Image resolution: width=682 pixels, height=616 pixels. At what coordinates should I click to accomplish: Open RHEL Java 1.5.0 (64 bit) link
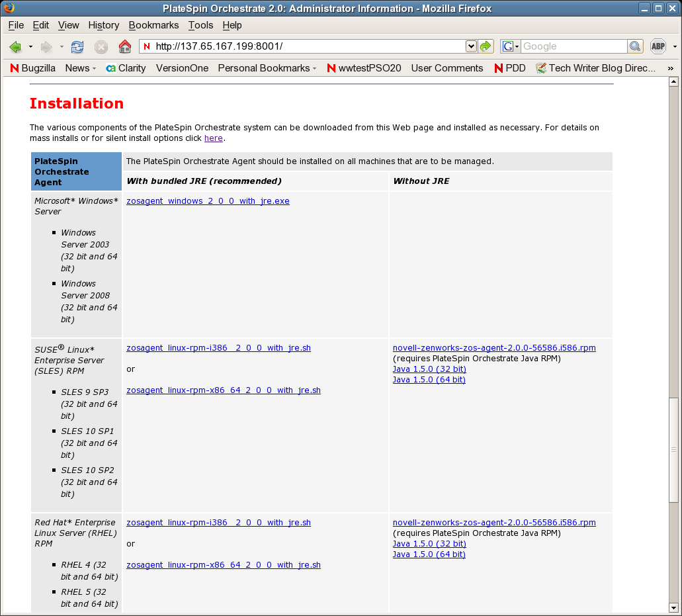(x=429, y=554)
